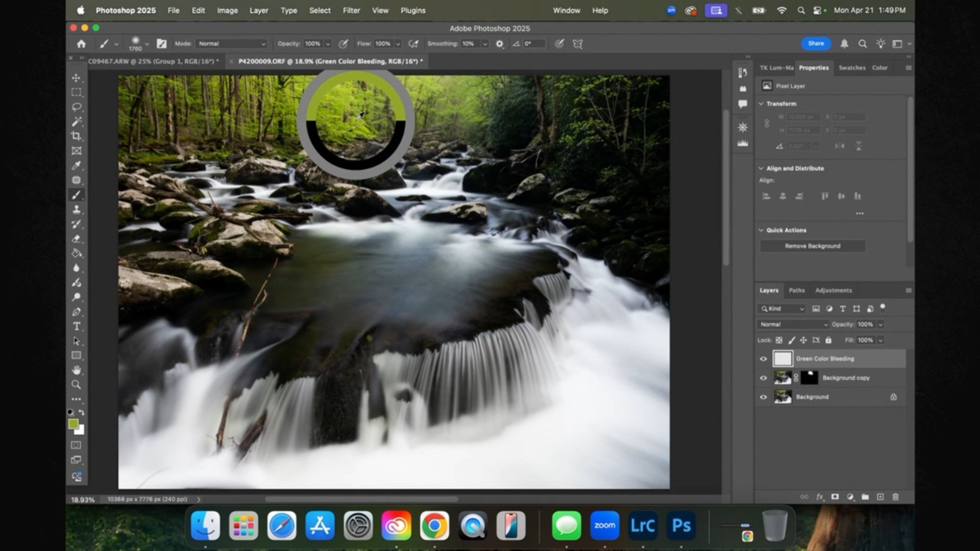Select the Crop tool
980x551 pixels.
pyautogui.click(x=77, y=136)
